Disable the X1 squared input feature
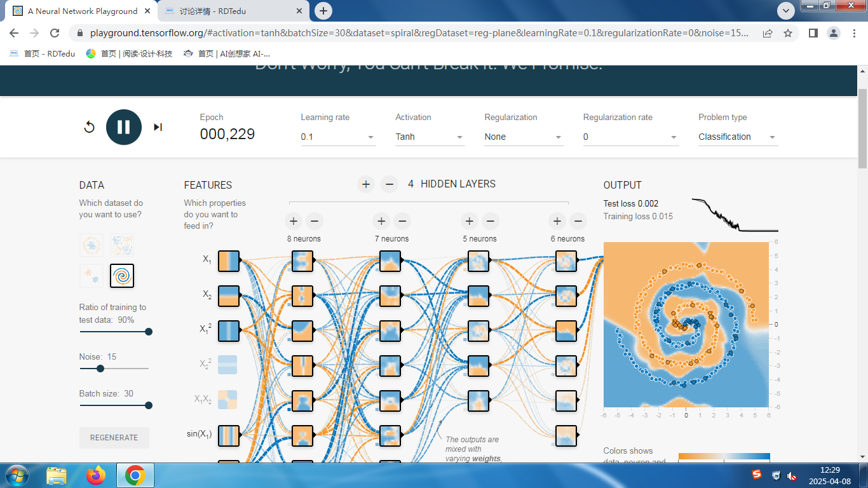This screenshot has height=488, width=868. coord(228,331)
